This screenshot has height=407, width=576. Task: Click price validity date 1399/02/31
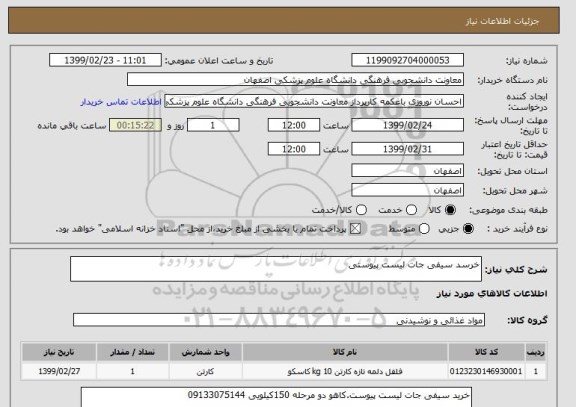[x=407, y=149]
